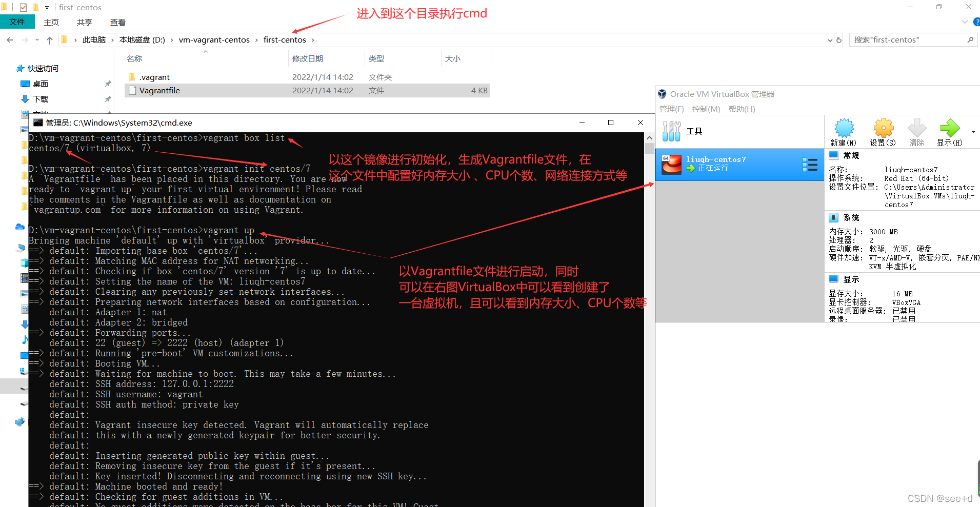Click the refresh icon in the address bar
Screen dimensions: 980x507
click(x=839, y=39)
